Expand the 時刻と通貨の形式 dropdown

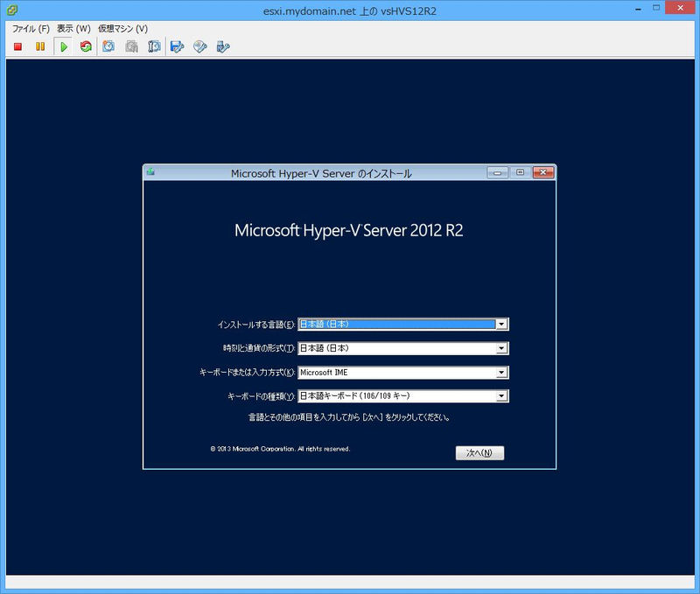[x=501, y=348]
